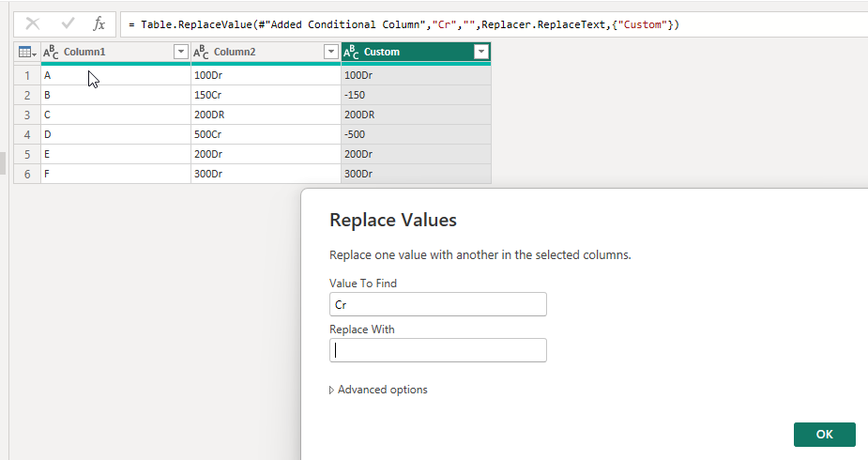Image resolution: width=868 pixels, height=460 pixels.
Task: Select row number 6
Action: tap(27, 174)
